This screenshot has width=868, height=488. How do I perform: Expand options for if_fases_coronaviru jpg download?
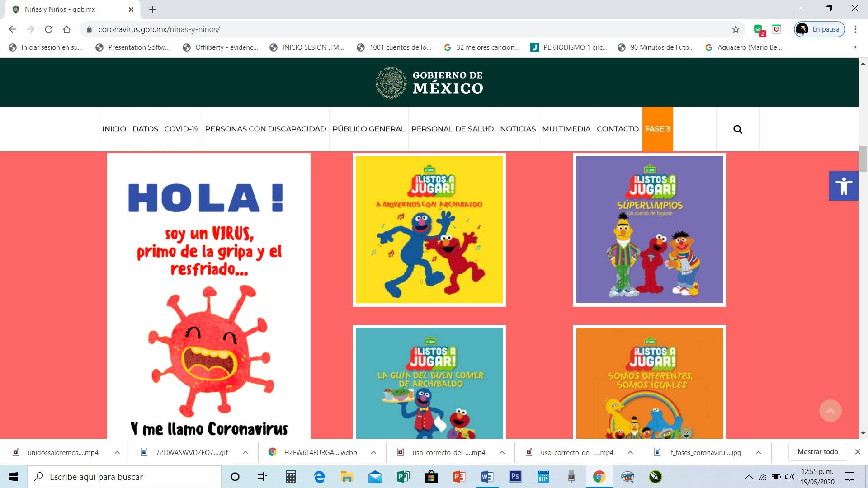759,452
